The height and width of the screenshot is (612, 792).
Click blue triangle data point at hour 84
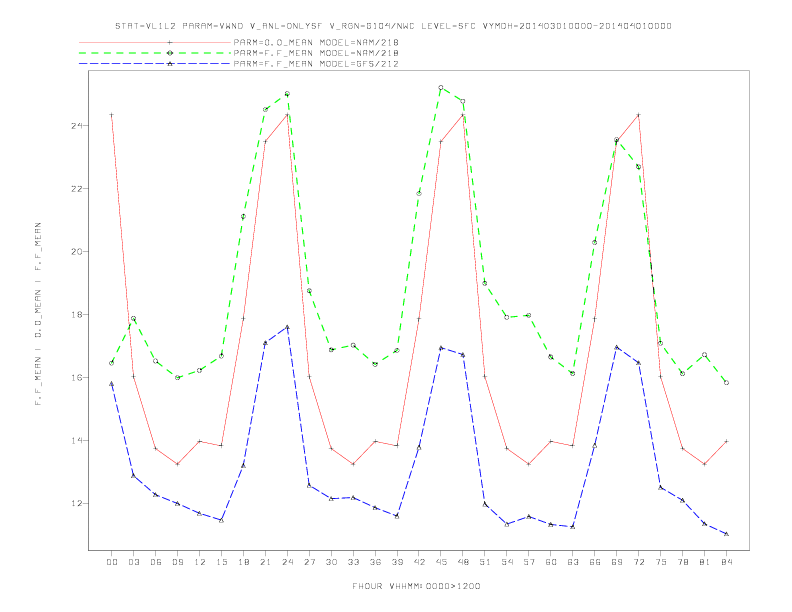coord(727,534)
